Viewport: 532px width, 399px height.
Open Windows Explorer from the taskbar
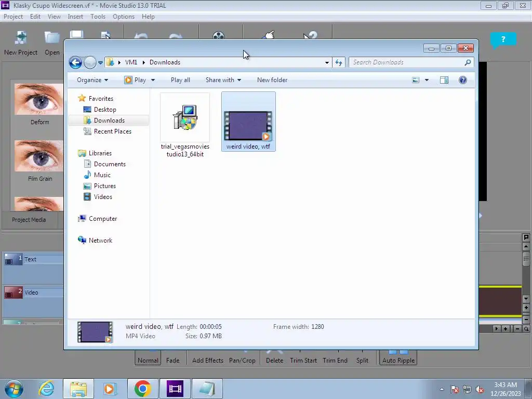click(x=78, y=389)
